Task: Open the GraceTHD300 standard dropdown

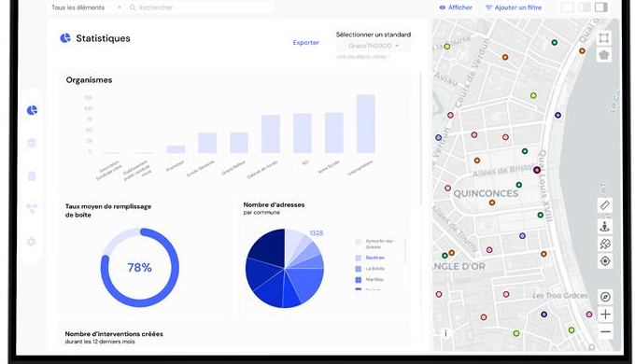Action: [373, 46]
